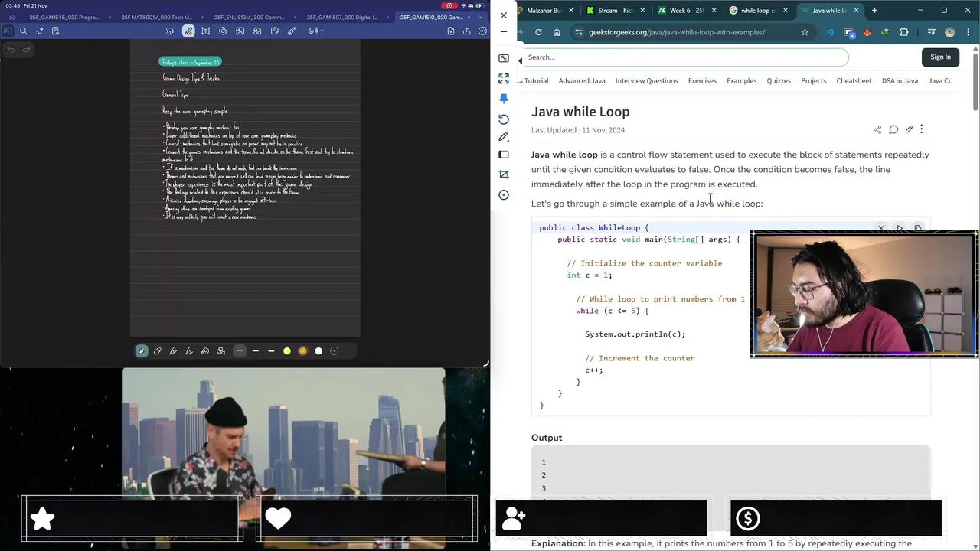
Task: Open the article three-dot options
Action: pyautogui.click(x=921, y=129)
